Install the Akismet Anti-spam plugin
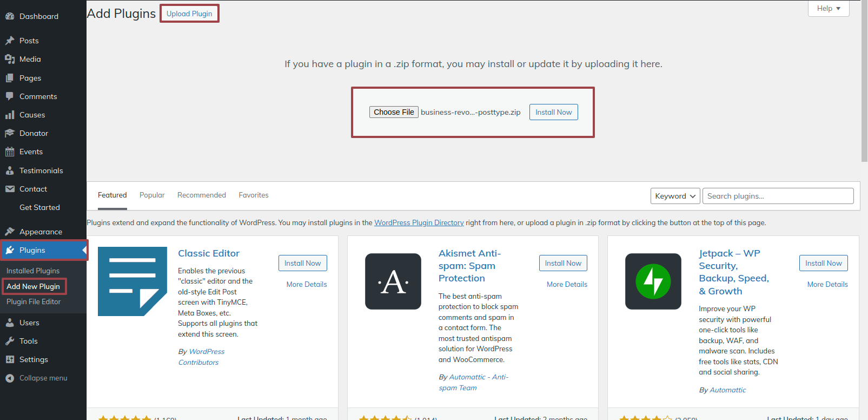The height and width of the screenshot is (420, 868). point(563,263)
